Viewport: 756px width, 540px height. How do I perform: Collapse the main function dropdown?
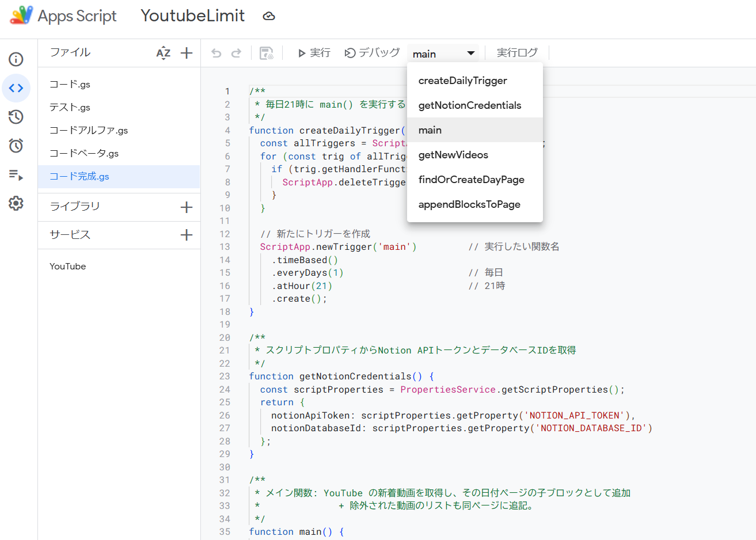(x=443, y=54)
